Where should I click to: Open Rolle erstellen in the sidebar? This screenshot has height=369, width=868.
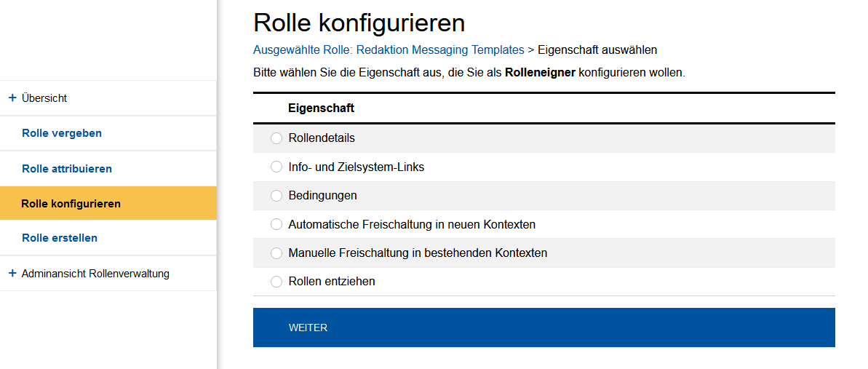pyautogui.click(x=60, y=238)
